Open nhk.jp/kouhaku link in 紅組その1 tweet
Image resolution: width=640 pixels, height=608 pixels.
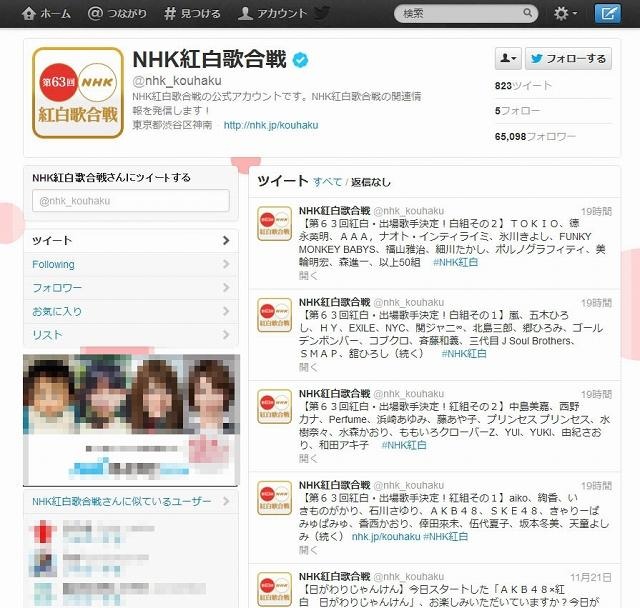(x=386, y=536)
